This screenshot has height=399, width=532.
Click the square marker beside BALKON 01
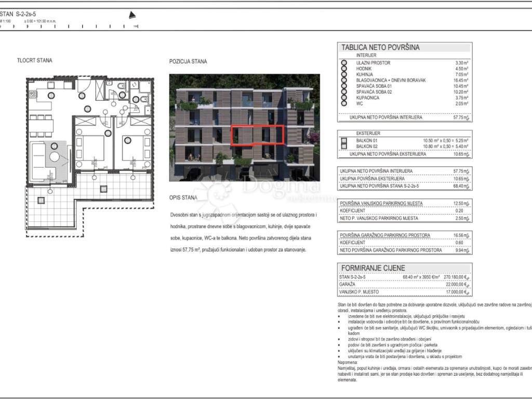[343, 140]
